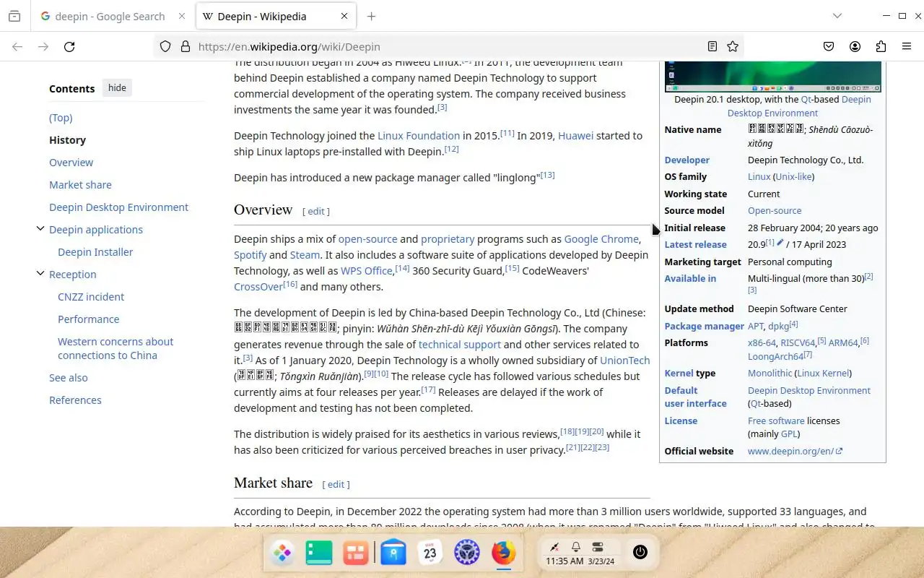The height and width of the screenshot is (578, 924).
Task: Close the Deepin - Wikipedia tab
Action: point(344,16)
